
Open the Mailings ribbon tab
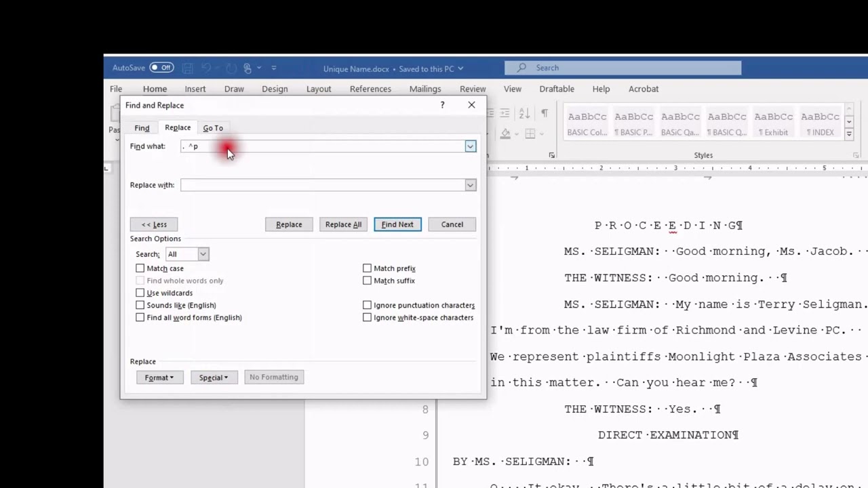(425, 89)
